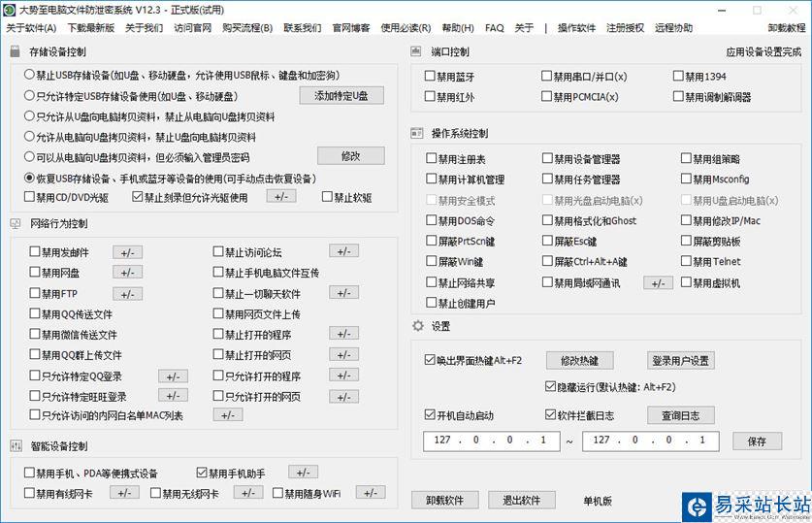Open 卸载教程 menu item

tap(787, 28)
